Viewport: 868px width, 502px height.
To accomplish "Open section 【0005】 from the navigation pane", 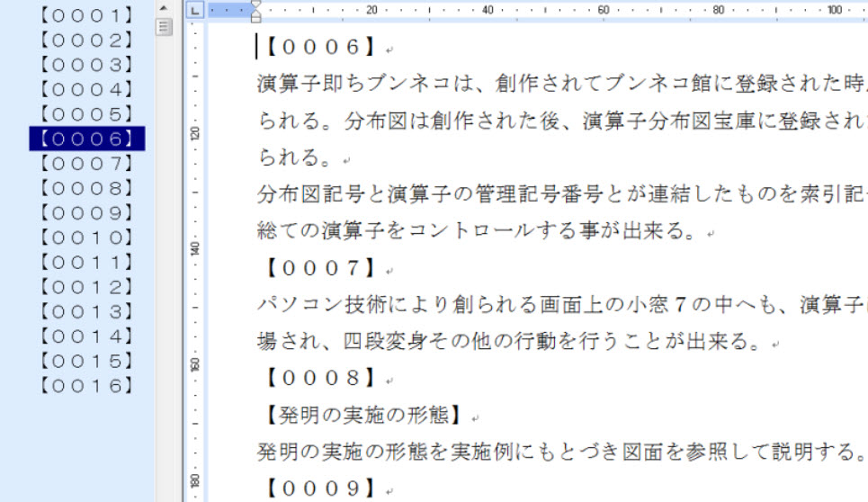I will tap(86, 114).
